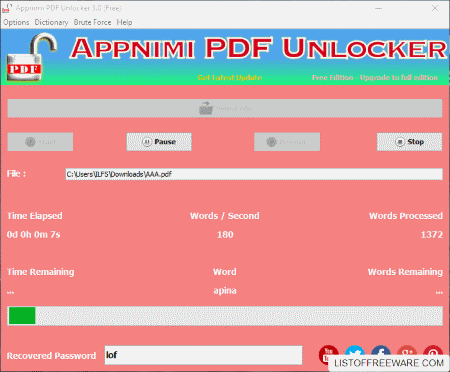Open the Dictionary menu
Viewport: 450px width, 372px height.
(51, 22)
